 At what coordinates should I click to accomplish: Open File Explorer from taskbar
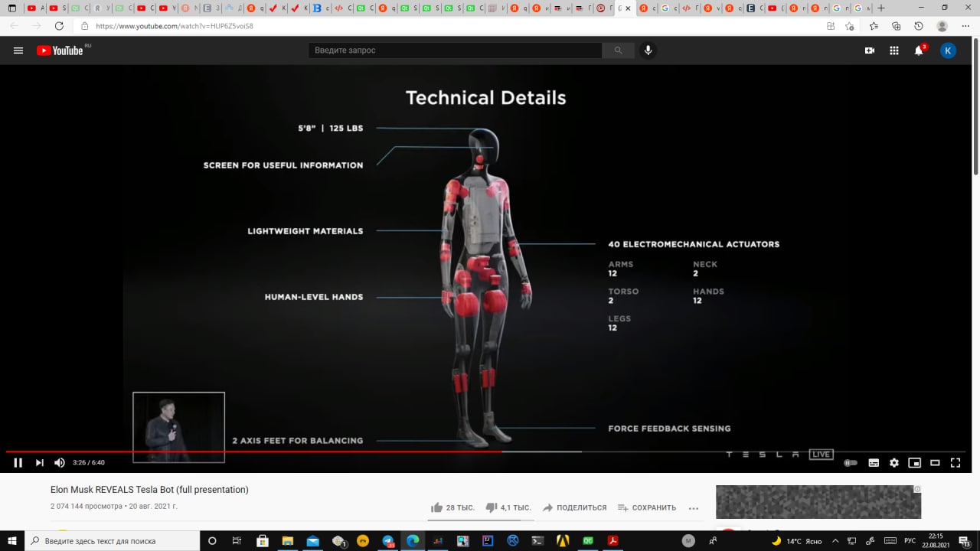pyautogui.click(x=287, y=541)
